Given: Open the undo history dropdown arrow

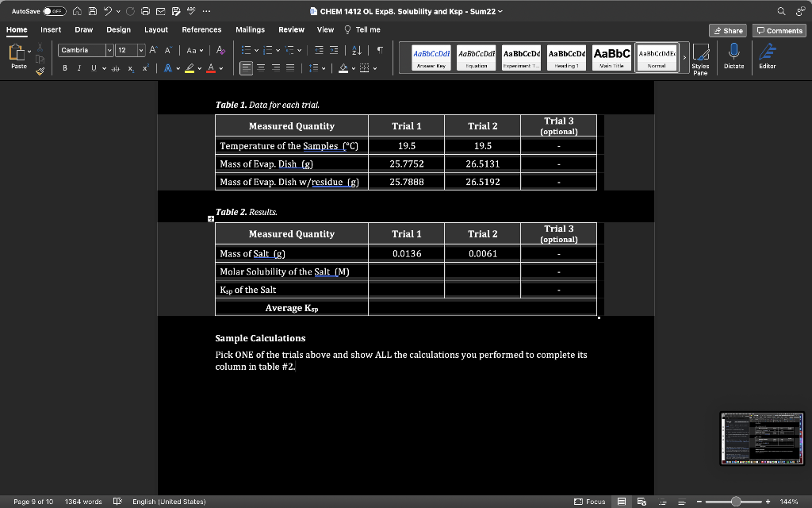Looking at the screenshot, I should pos(118,11).
